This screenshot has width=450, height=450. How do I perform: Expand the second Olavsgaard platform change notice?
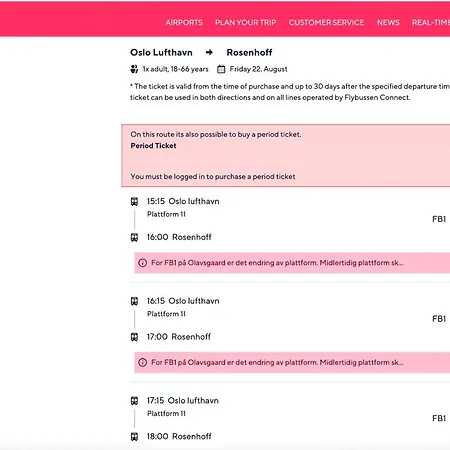(292, 362)
